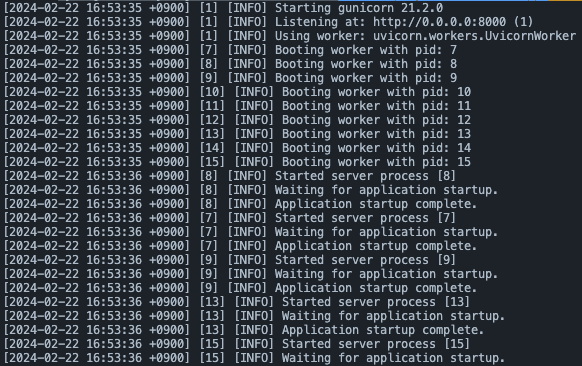Click 'Started server process [8]' message
582x366 pixels.
(365, 176)
